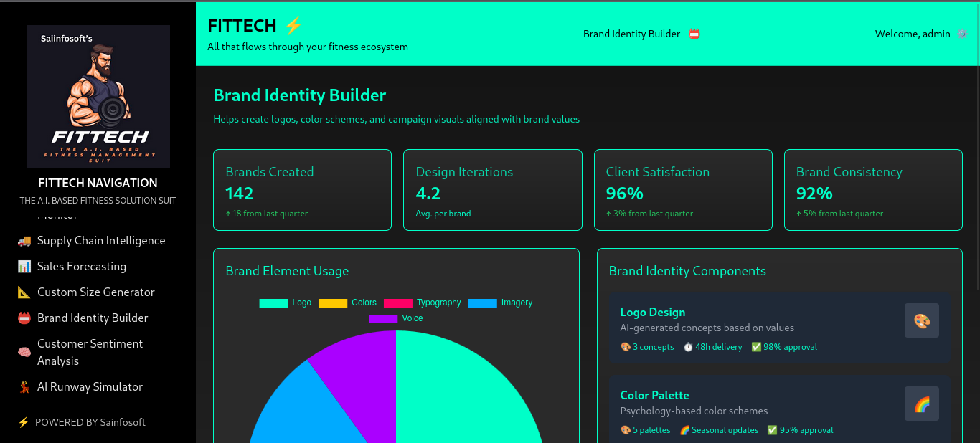The image size is (980, 443).
Task: Click the Brands Created stat card
Action: pyautogui.click(x=302, y=190)
